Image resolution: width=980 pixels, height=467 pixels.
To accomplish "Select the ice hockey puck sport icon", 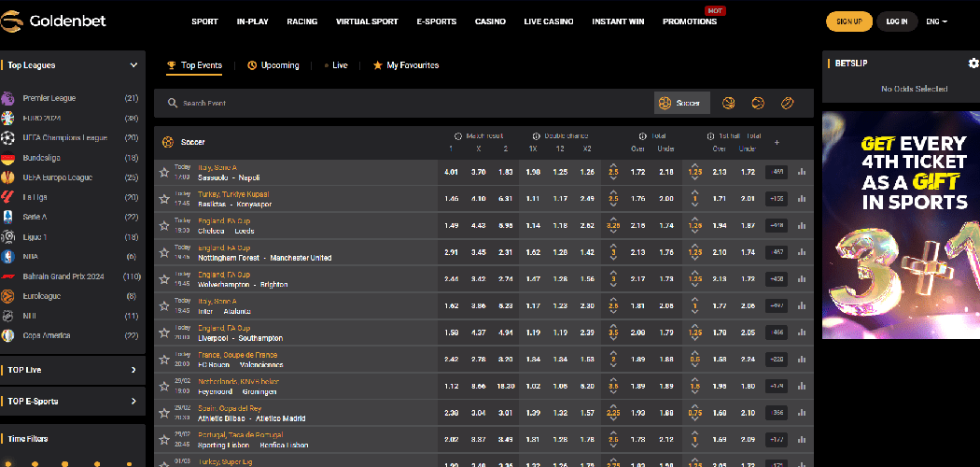I will (787, 103).
